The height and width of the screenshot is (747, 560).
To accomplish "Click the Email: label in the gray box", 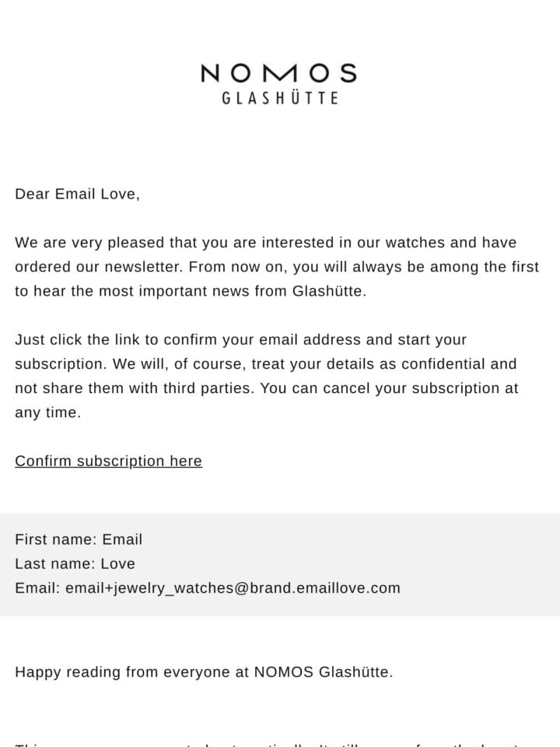I will coord(37,588).
